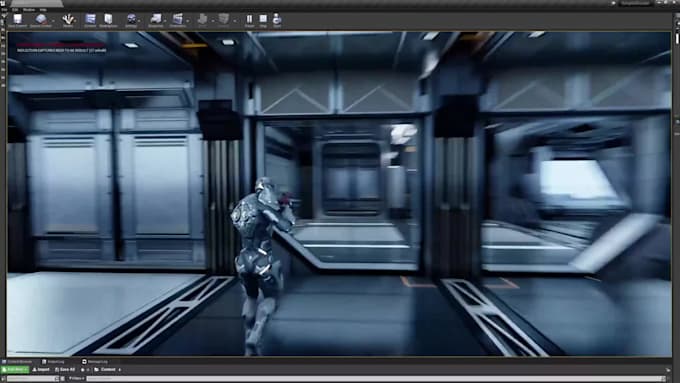The height and width of the screenshot is (383, 680).
Task: Open the Content toolbar icon
Action: [90, 20]
